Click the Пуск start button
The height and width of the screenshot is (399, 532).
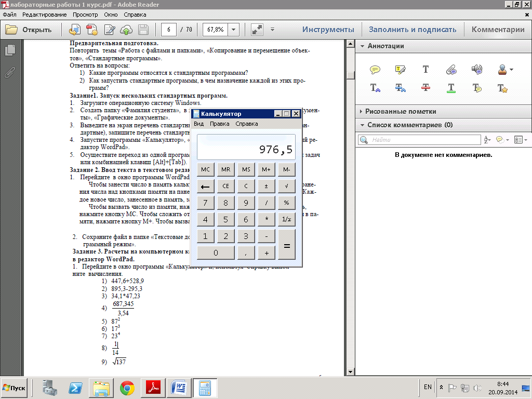point(14,388)
